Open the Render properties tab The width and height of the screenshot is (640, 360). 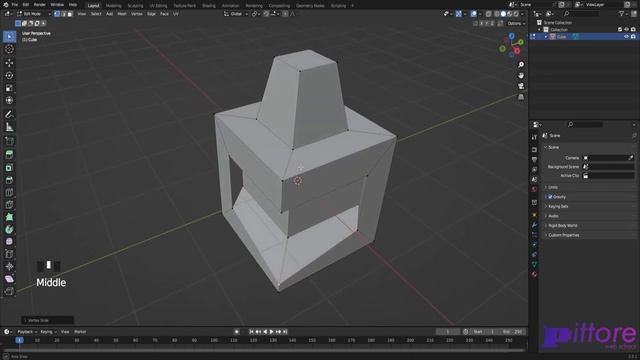(x=534, y=150)
